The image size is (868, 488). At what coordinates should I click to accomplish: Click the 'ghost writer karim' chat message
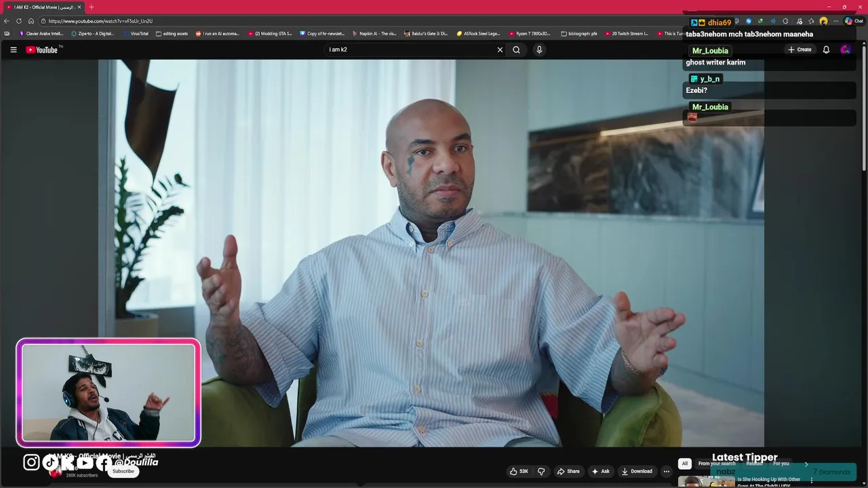coord(715,62)
